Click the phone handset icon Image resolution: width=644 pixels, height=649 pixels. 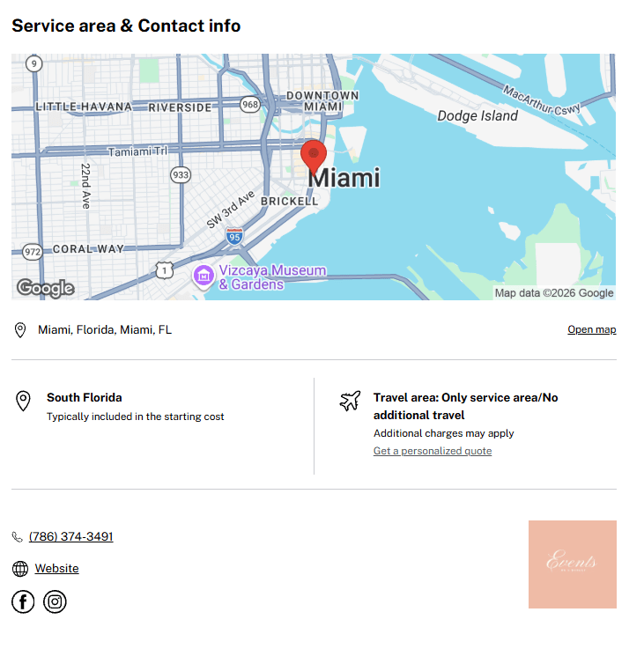17,537
